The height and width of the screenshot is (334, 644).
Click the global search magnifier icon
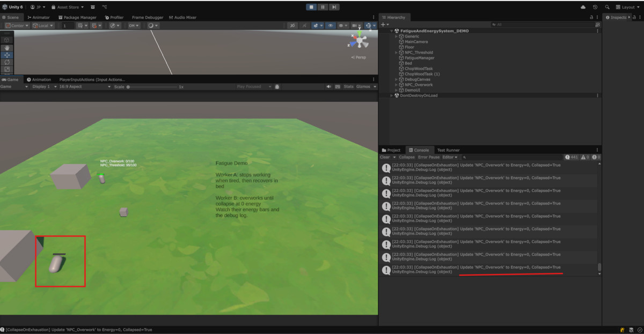pos(607,7)
